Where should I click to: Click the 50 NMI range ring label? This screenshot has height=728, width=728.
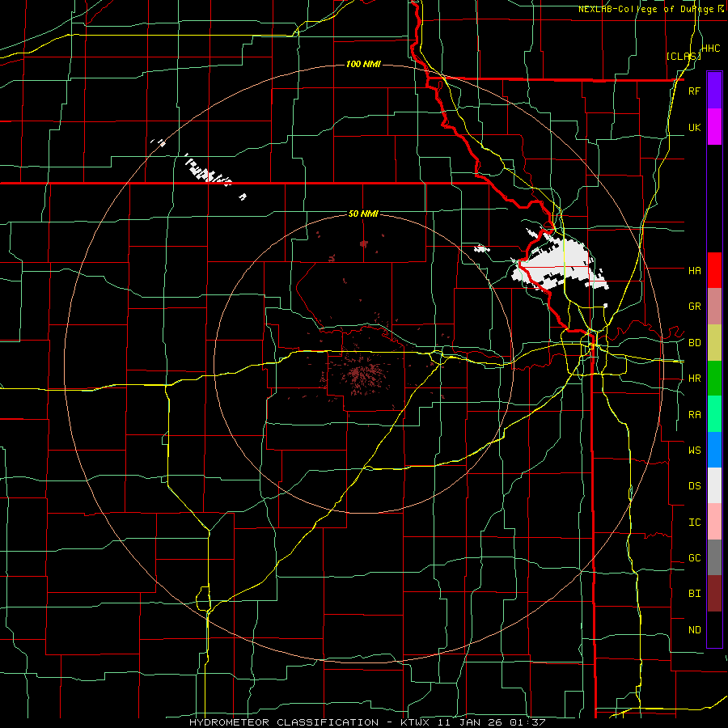pos(363,214)
